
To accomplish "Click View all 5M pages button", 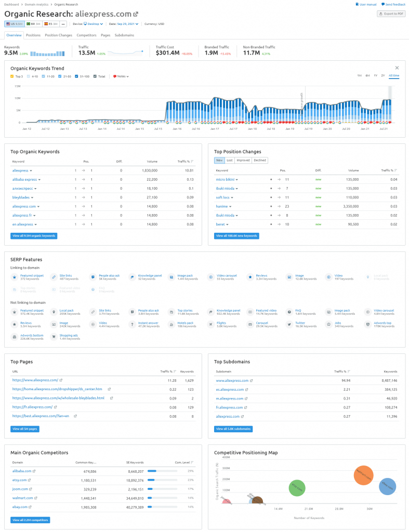I will click(25, 429).
